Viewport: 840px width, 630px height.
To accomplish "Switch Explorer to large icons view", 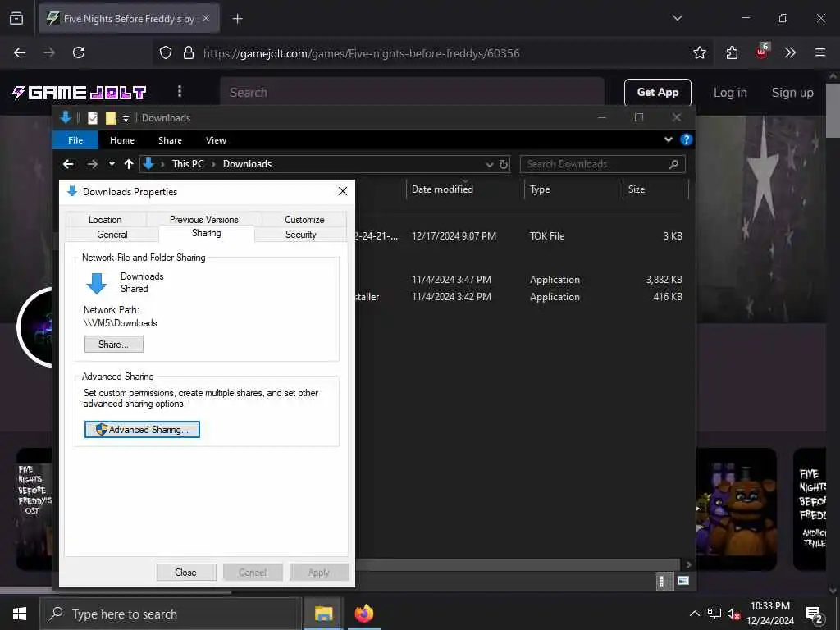I will [x=683, y=581].
